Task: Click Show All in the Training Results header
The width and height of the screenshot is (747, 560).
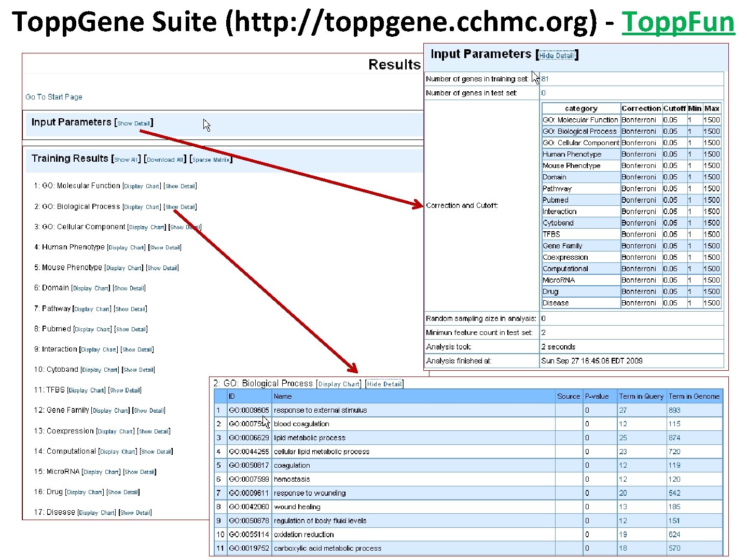Action: 126,160
